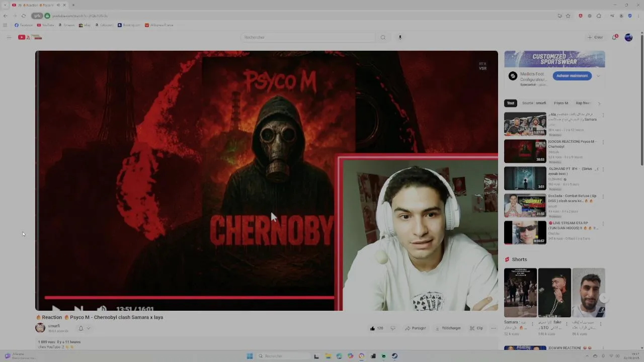The height and width of the screenshot is (362, 644).
Task: Click the taskbar Rechercher search box
Action: 283,356
